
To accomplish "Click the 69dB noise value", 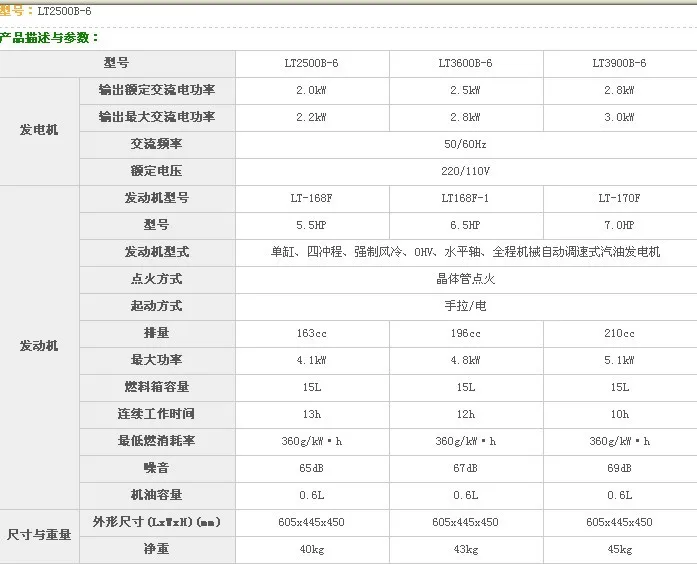I will point(619,468).
